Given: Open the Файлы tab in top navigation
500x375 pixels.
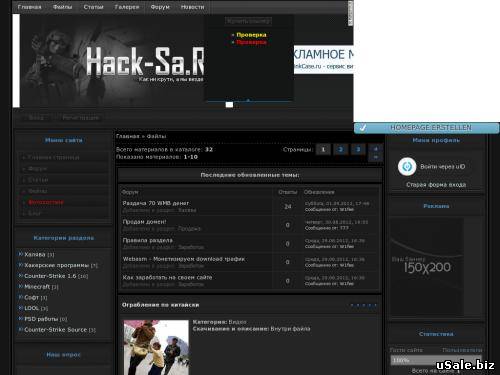Looking at the screenshot, I should tap(62, 7).
